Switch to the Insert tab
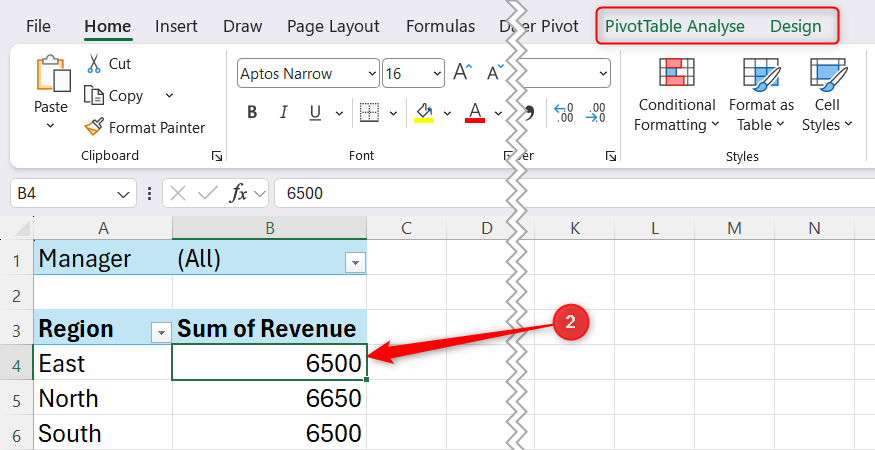Viewport: 875px width, 450px height. point(176,26)
